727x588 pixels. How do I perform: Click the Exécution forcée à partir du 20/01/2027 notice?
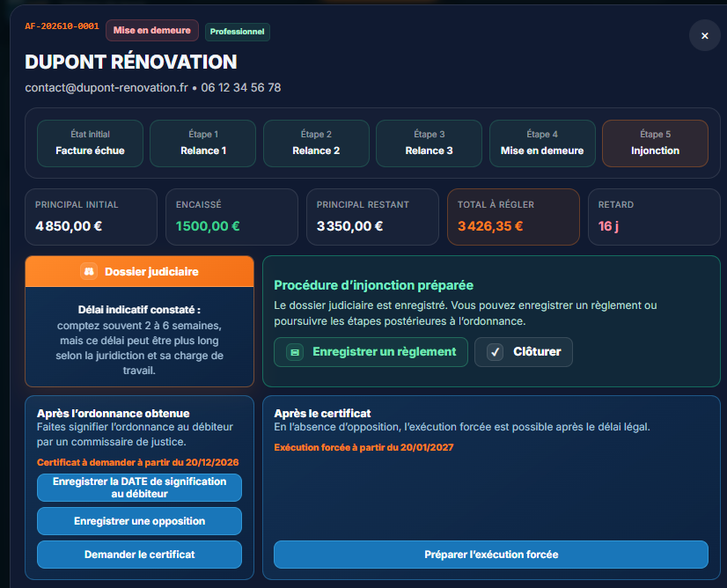363,447
